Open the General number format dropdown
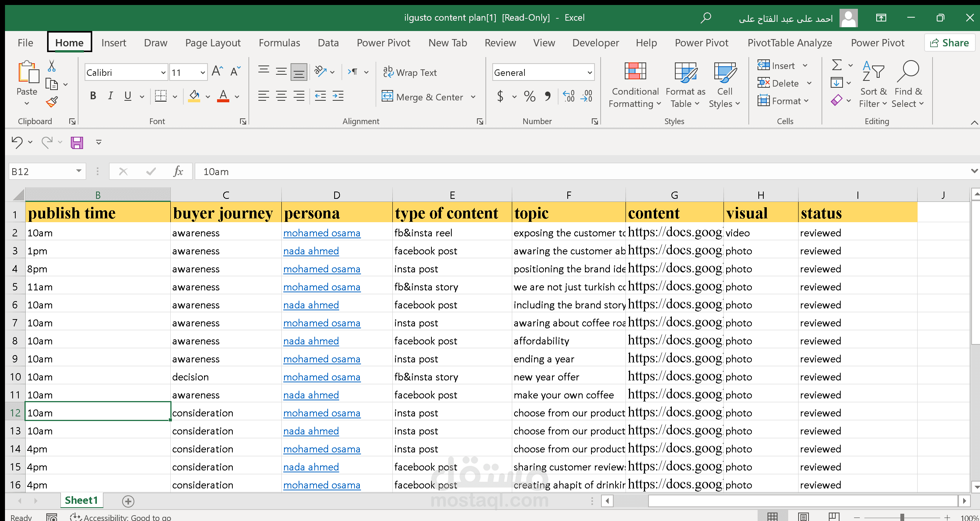The height and width of the screenshot is (521, 980). pyautogui.click(x=590, y=72)
